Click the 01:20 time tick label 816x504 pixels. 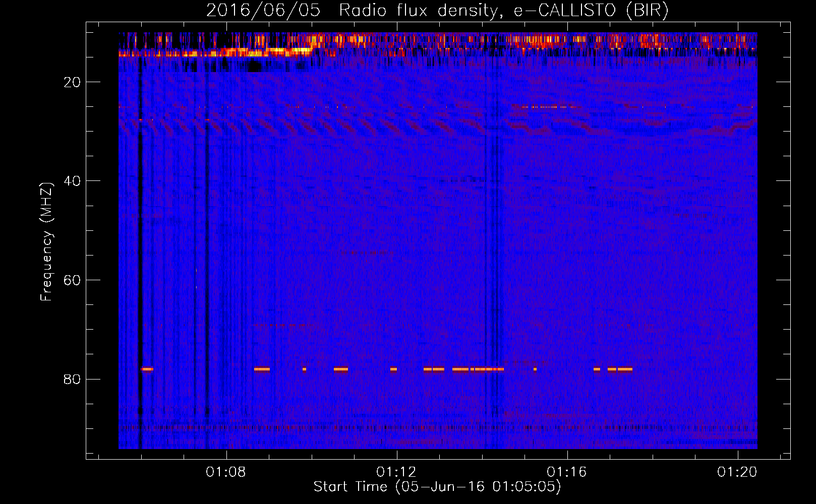737,472
